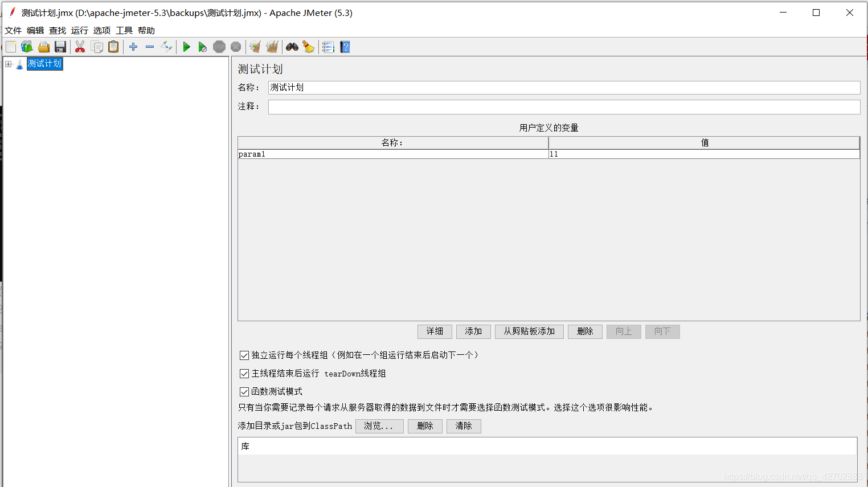Save the test plan using the disk icon

pos(60,47)
